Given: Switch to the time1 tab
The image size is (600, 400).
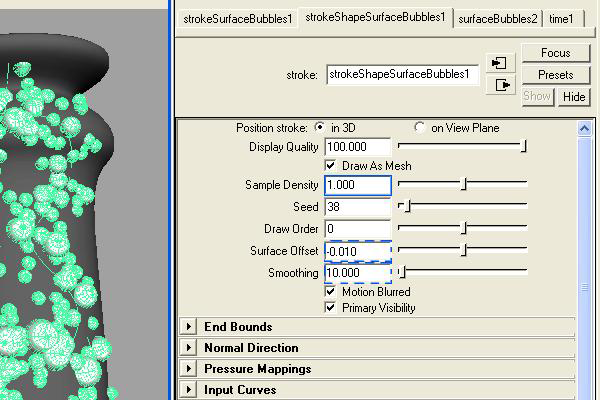Looking at the screenshot, I should point(561,19).
